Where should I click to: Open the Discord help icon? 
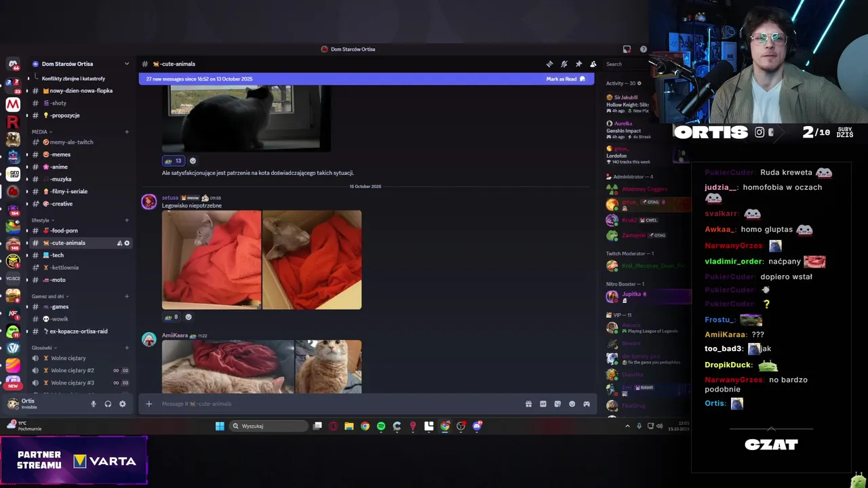click(644, 49)
